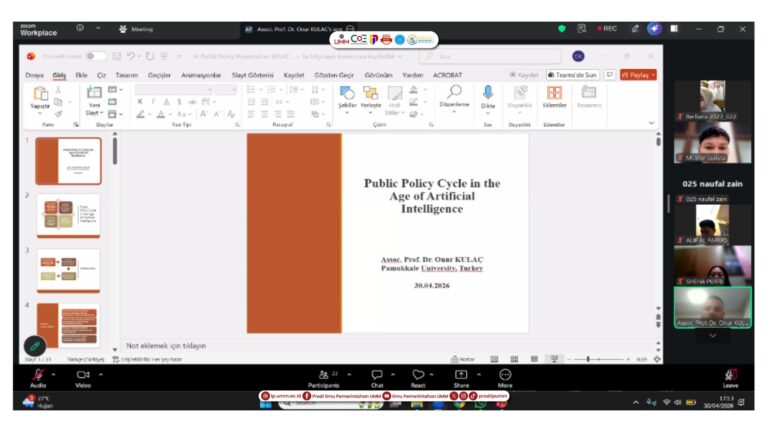Click the Ara search box in PowerPoint
The width and height of the screenshot is (768, 432).
coord(492,56)
